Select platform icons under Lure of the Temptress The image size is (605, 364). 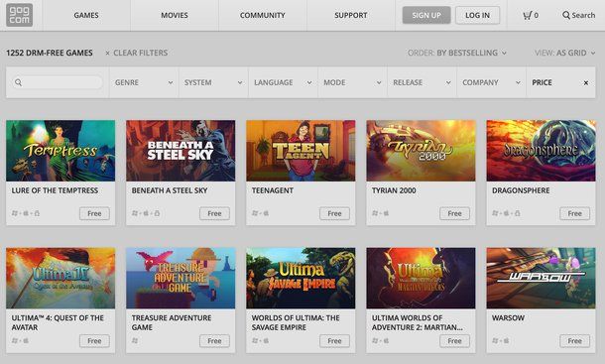tap(26, 213)
